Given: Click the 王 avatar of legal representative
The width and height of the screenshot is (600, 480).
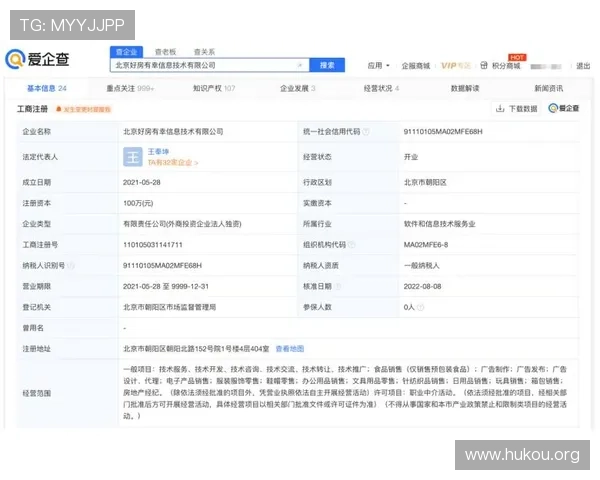Looking at the screenshot, I should tap(133, 157).
